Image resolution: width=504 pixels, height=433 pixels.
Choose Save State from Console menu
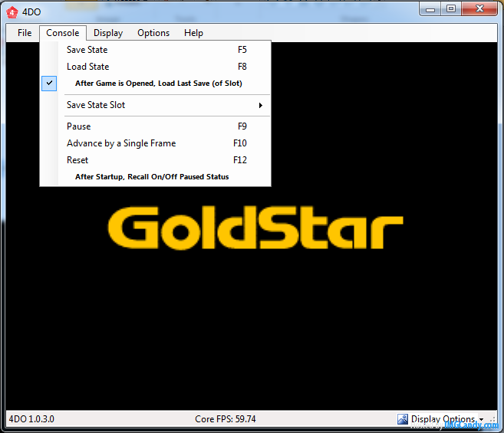click(155, 50)
